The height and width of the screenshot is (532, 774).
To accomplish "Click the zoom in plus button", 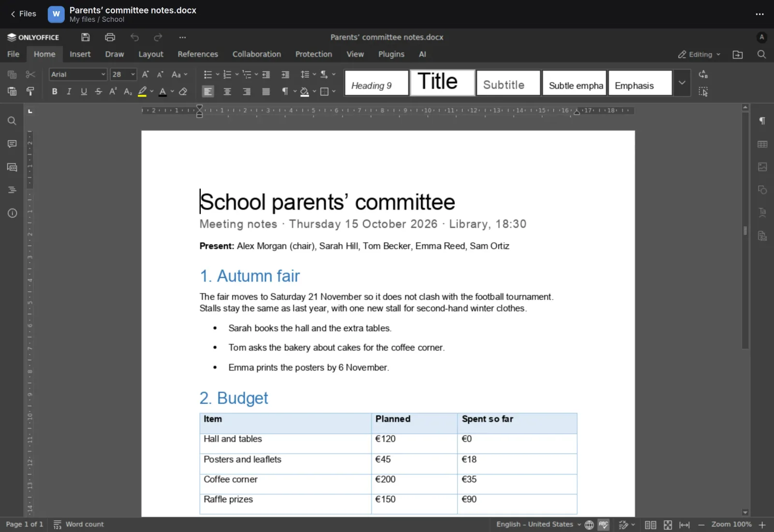I will pos(762,525).
